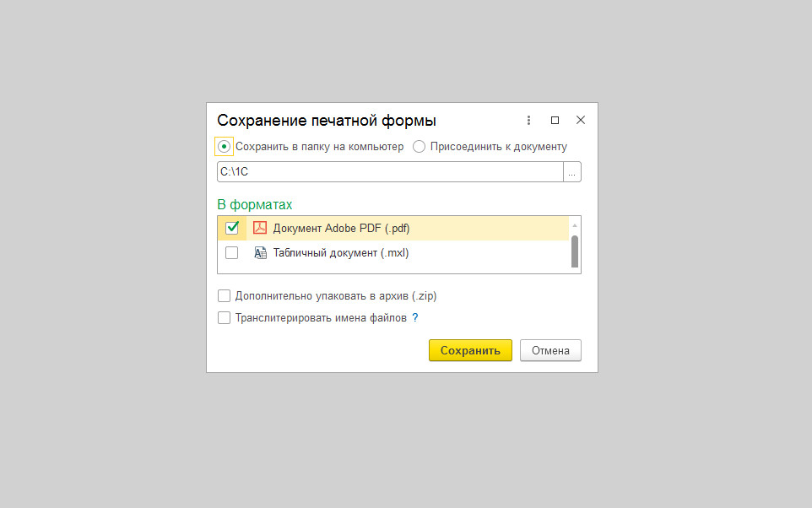Select Сохранить в папку на компьютер option
Viewport: 812px width, 508px height.
coord(225,147)
